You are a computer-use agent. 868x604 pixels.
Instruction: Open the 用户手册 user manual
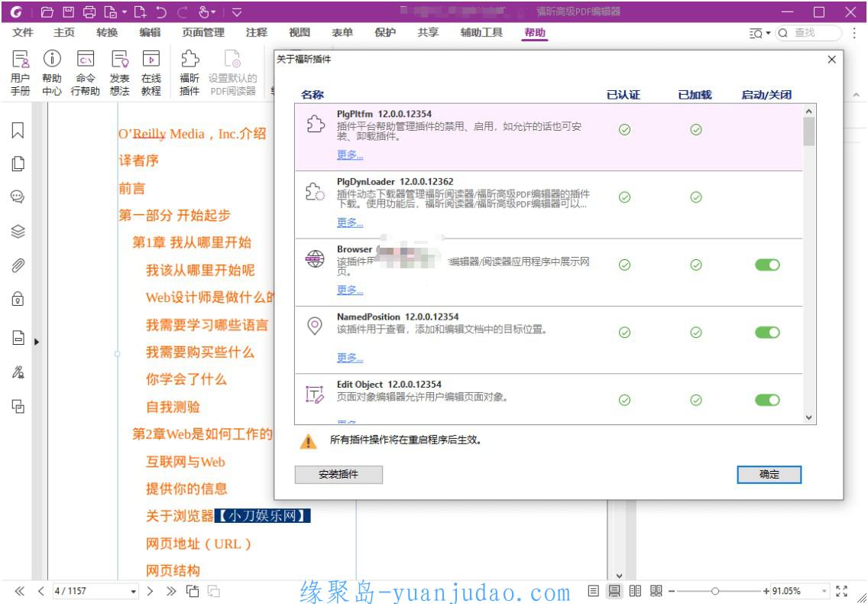[x=21, y=73]
